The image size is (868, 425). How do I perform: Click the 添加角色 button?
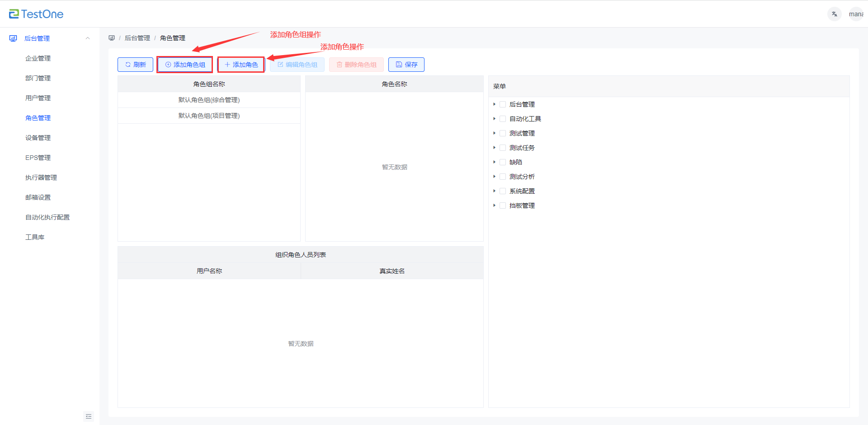[241, 65]
